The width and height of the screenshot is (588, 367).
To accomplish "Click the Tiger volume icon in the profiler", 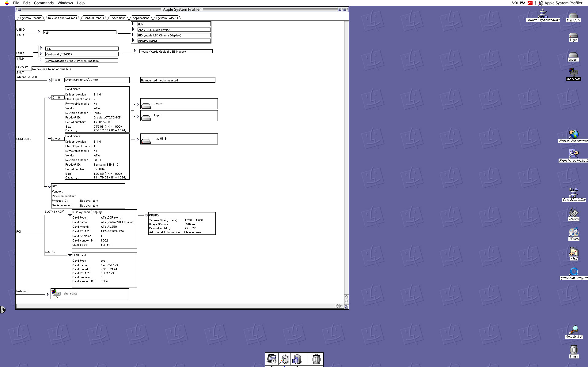I will point(146,118).
